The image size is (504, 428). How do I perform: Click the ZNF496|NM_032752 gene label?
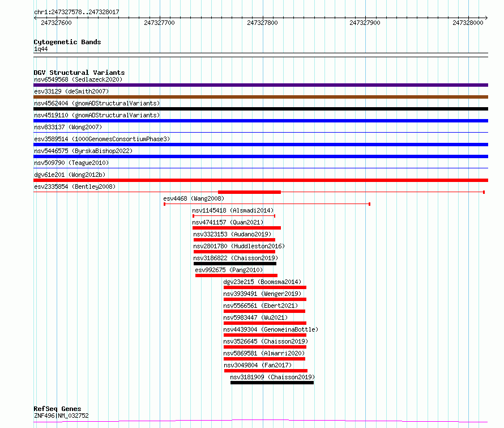pos(61,416)
